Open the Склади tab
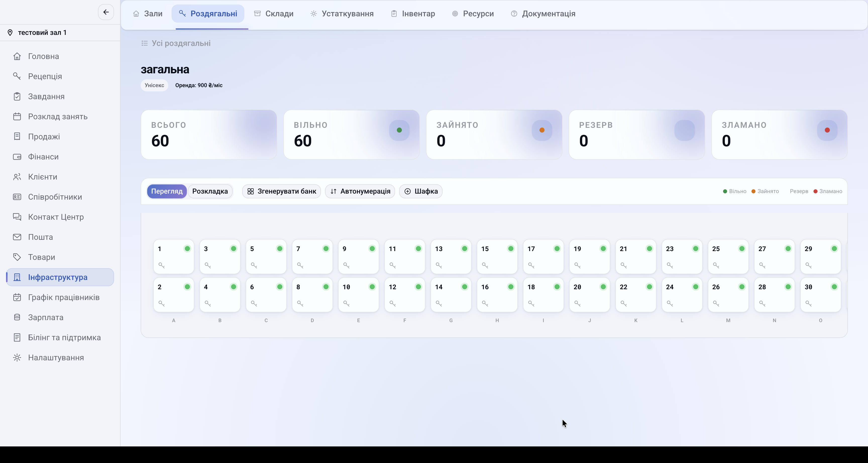Screen dimensions: 868x463 (x=274, y=14)
